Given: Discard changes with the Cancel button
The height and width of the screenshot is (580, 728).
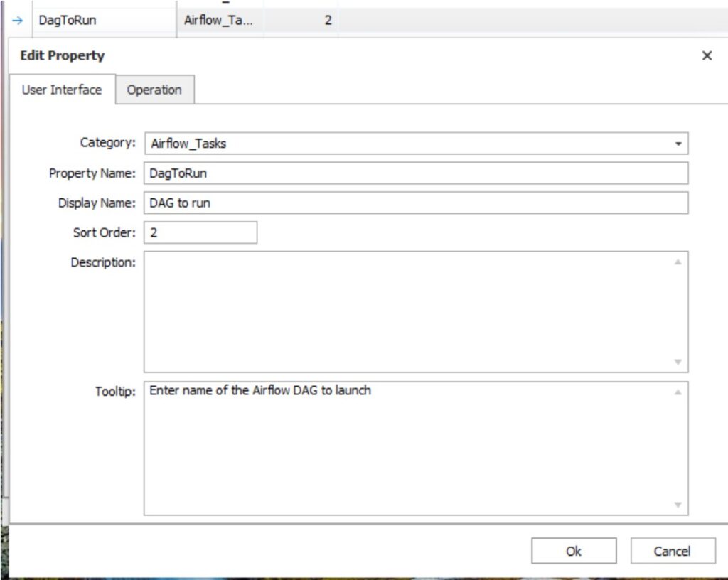Looking at the screenshot, I should [x=672, y=551].
